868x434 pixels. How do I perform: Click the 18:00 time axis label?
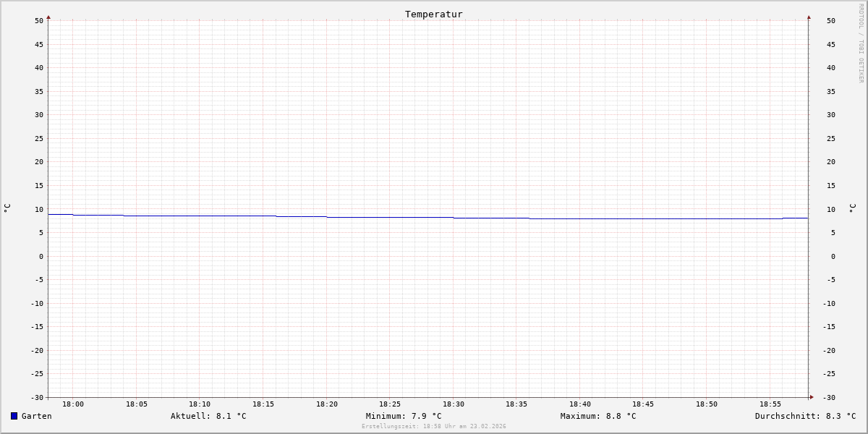click(x=73, y=404)
